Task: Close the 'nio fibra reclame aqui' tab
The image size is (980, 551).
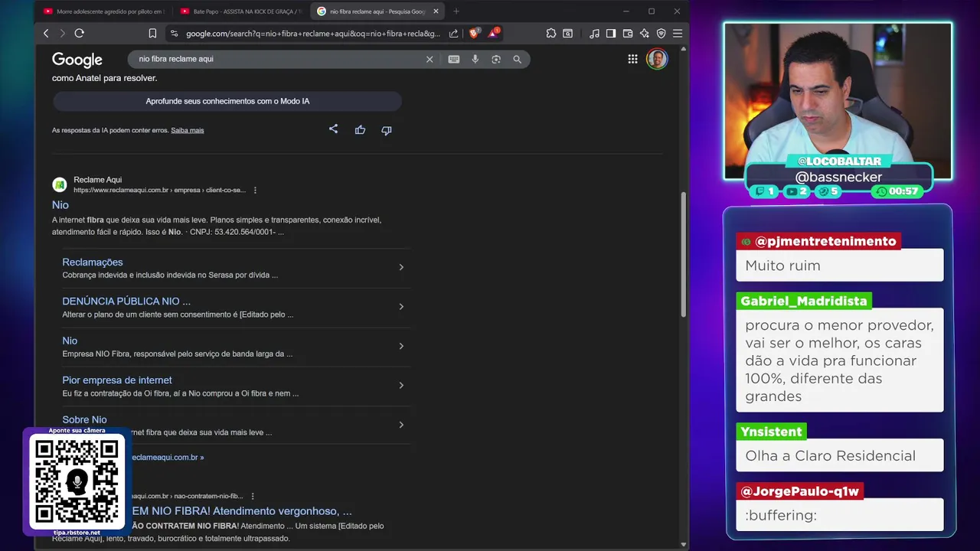Action: pyautogui.click(x=436, y=11)
